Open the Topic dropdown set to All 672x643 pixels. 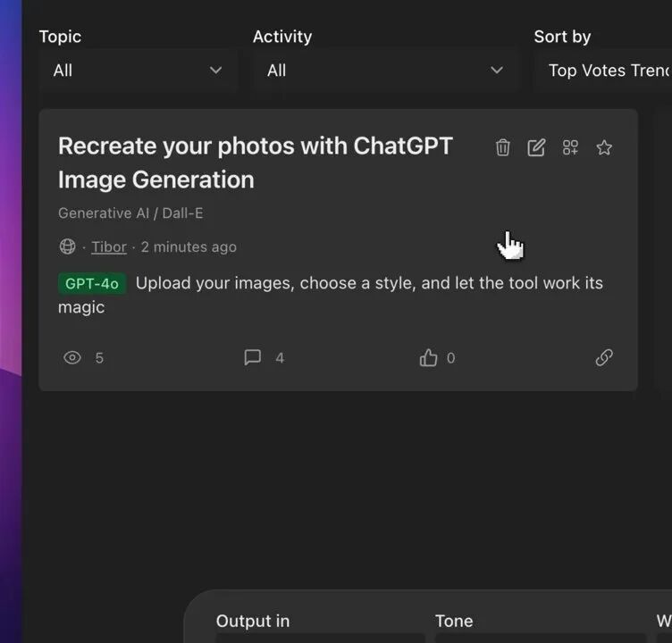pos(138,71)
